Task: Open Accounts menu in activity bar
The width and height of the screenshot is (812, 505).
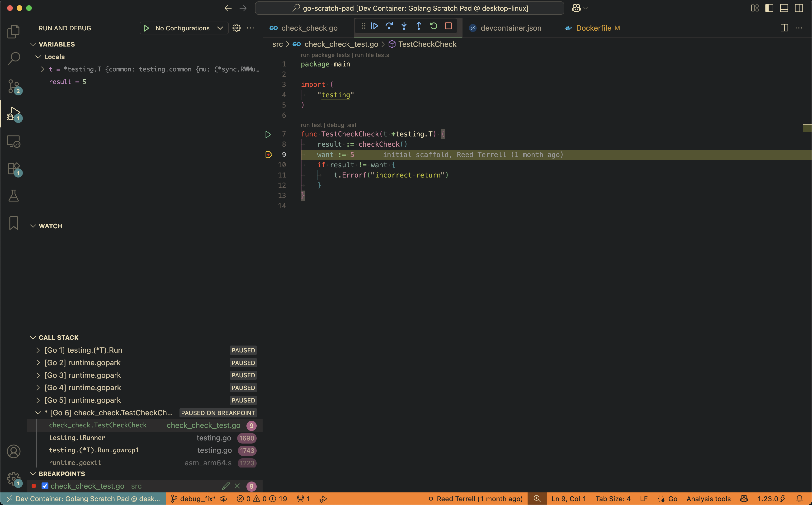Action: (x=13, y=451)
